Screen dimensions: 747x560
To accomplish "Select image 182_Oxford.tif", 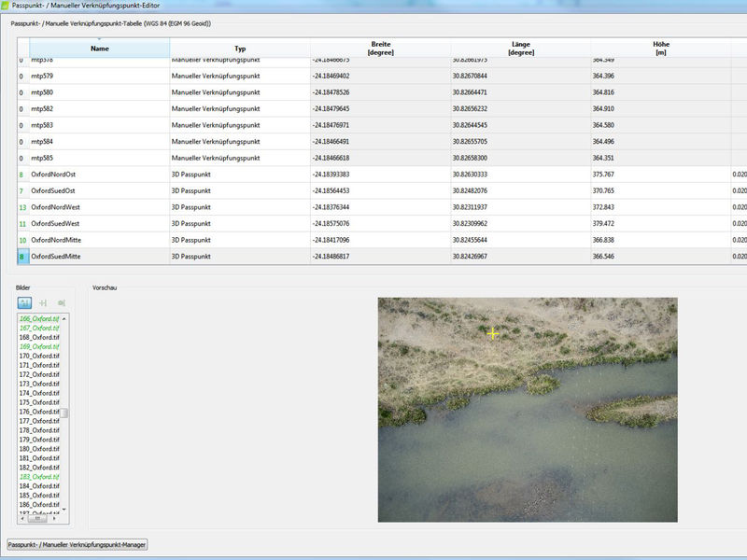I will pyautogui.click(x=39, y=468).
